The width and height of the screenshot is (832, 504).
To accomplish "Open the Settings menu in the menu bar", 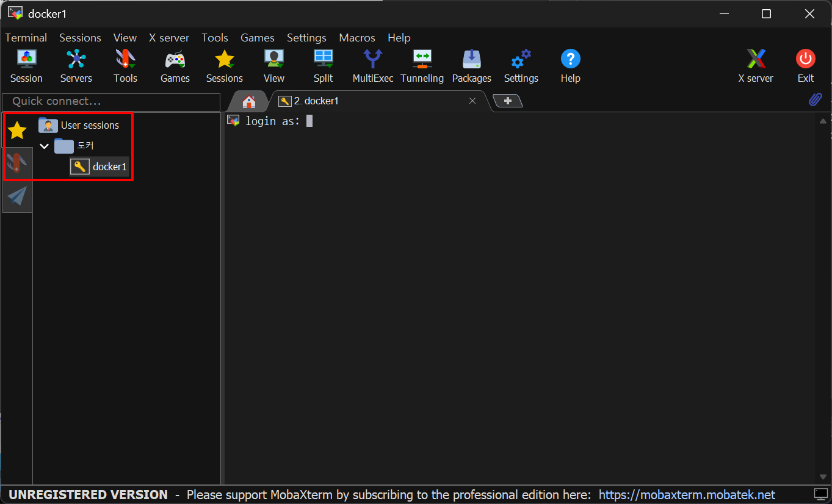I will (x=306, y=38).
